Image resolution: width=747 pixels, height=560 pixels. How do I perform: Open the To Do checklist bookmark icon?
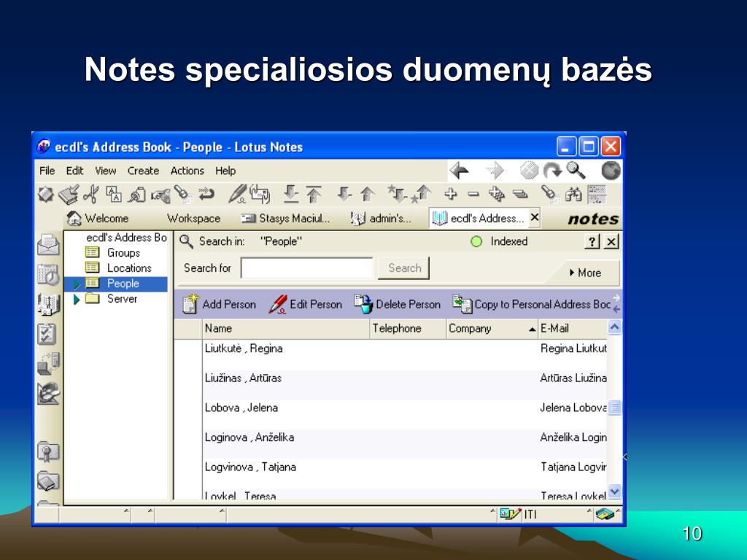point(47,334)
